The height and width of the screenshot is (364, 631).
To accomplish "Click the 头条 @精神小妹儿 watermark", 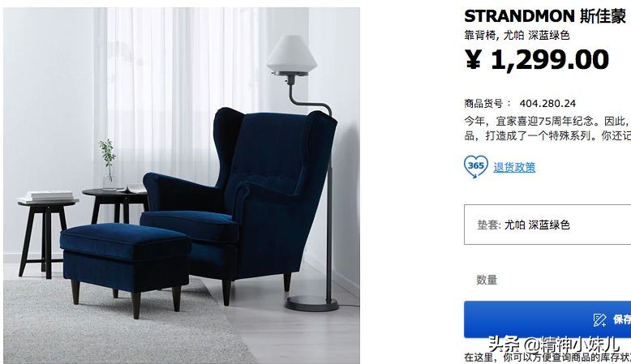I will click(553, 345).
